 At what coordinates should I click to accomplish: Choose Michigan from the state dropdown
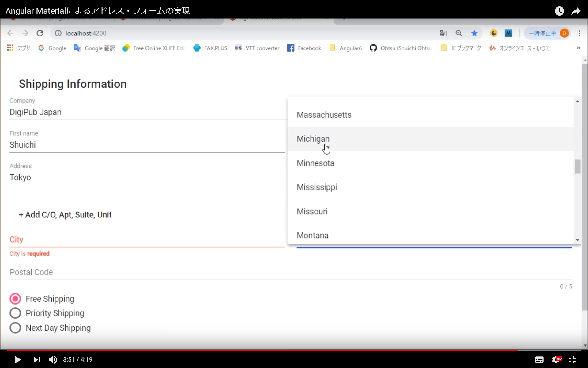point(313,139)
